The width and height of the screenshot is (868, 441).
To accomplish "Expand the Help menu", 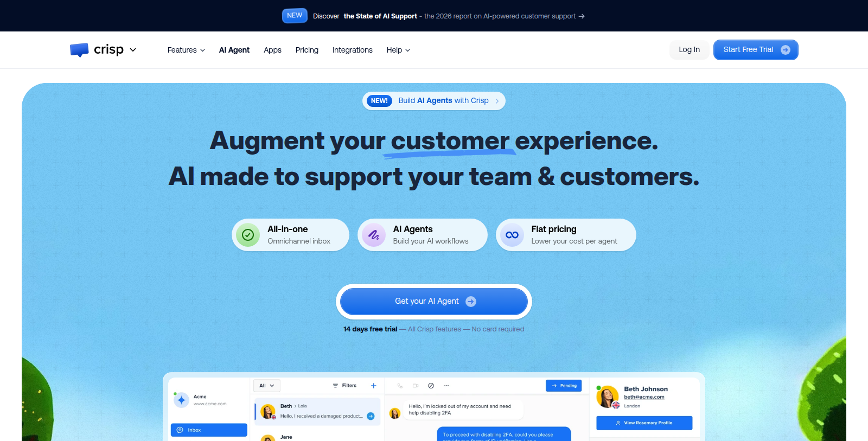I will point(398,50).
